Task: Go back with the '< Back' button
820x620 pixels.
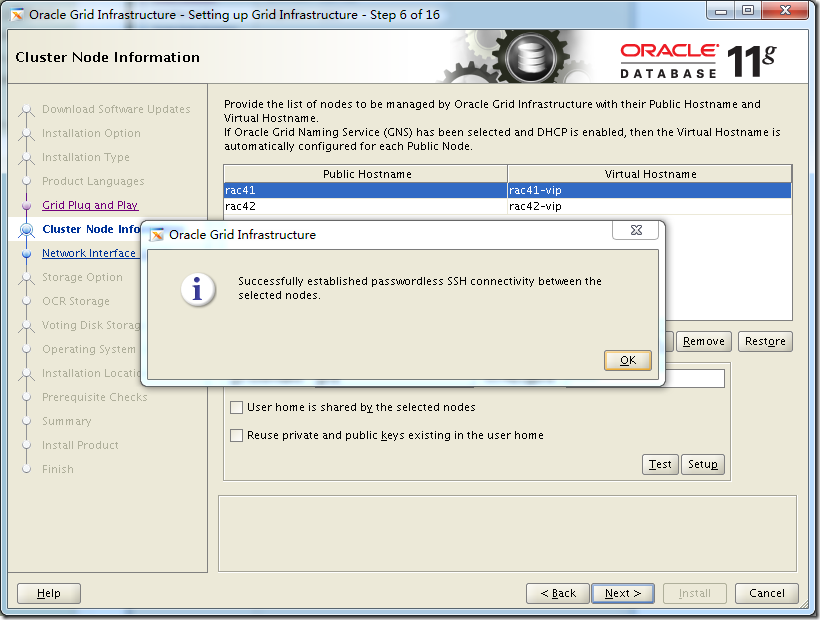Action: [557, 593]
